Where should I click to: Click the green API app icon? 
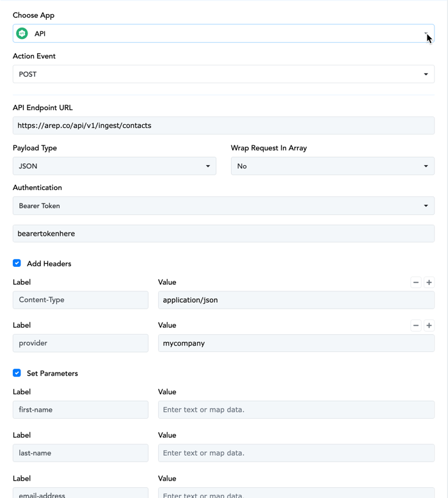tap(22, 33)
